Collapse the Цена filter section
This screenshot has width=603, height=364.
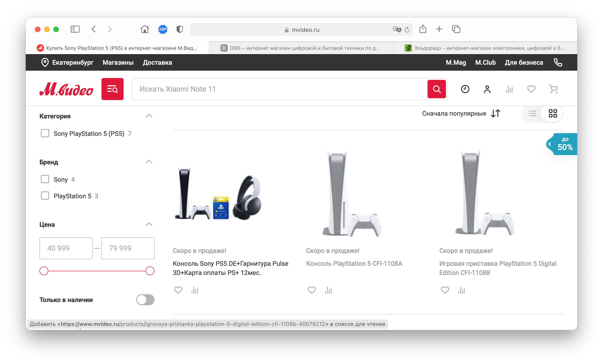tap(149, 224)
